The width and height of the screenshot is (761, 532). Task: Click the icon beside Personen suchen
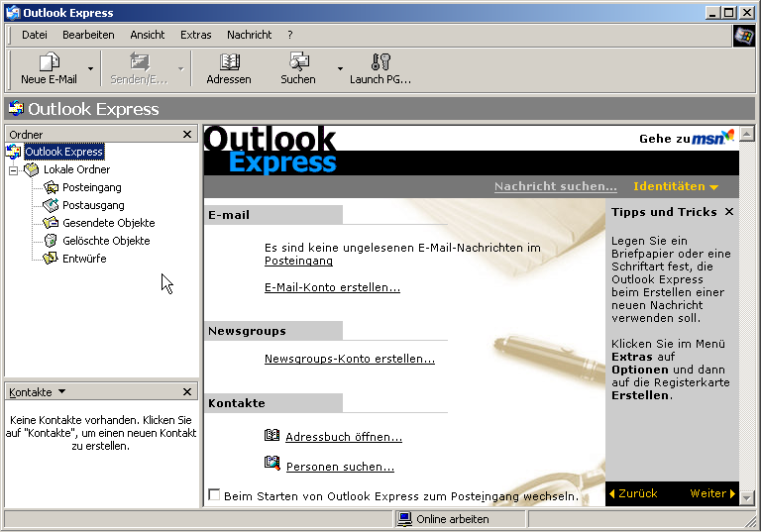(x=272, y=463)
